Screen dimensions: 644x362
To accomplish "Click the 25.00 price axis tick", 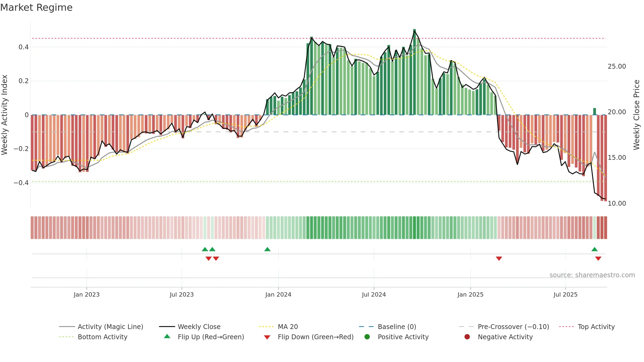I will pyautogui.click(x=617, y=66).
